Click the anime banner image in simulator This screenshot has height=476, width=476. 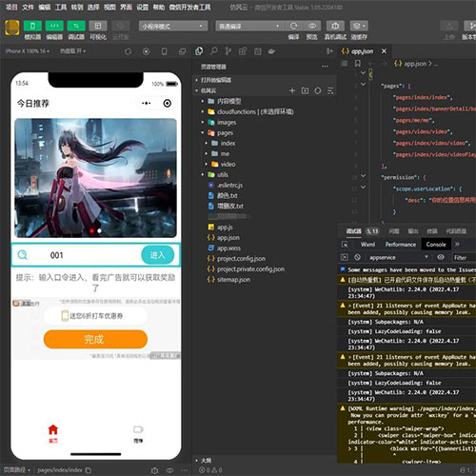(x=95, y=178)
